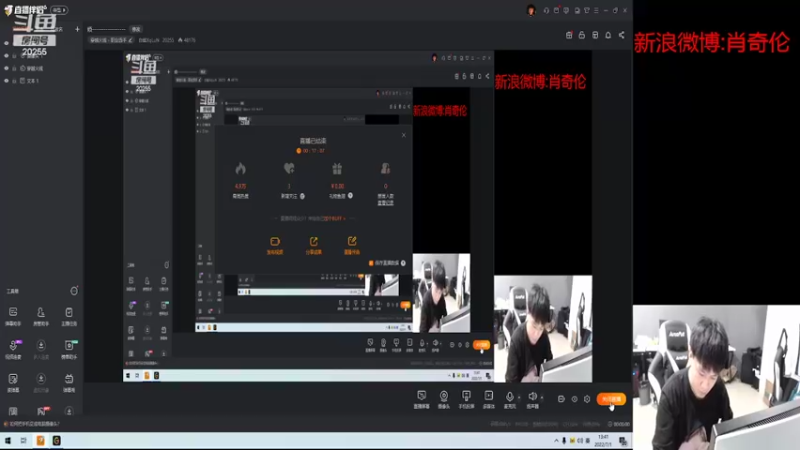The width and height of the screenshot is (800, 450).
Task: Open the round assistant icon beside 工具箱
Action: [x=74, y=291]
